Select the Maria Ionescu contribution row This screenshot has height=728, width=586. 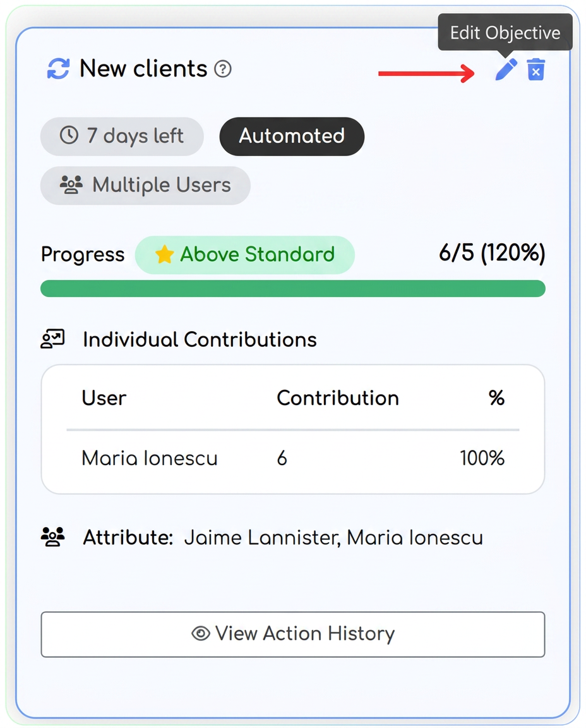point(293,458)
